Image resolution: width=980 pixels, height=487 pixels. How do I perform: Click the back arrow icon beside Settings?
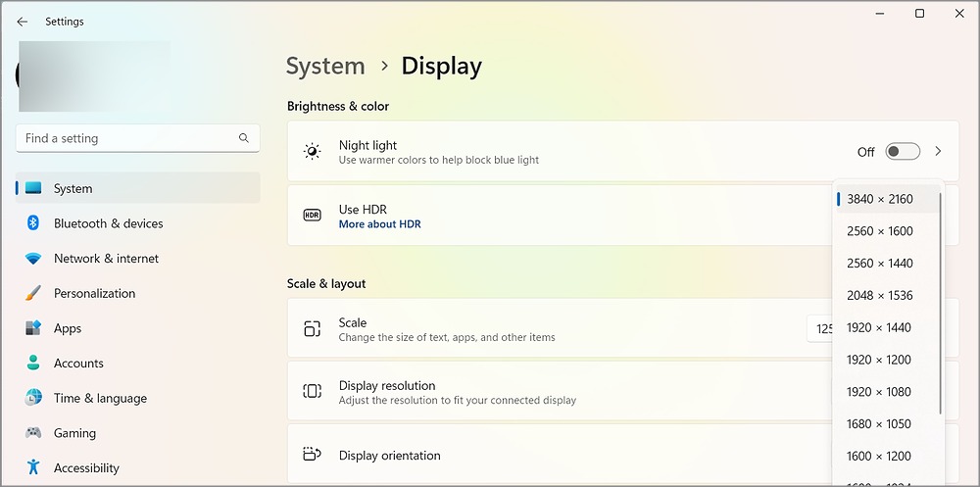click(23, 22)
